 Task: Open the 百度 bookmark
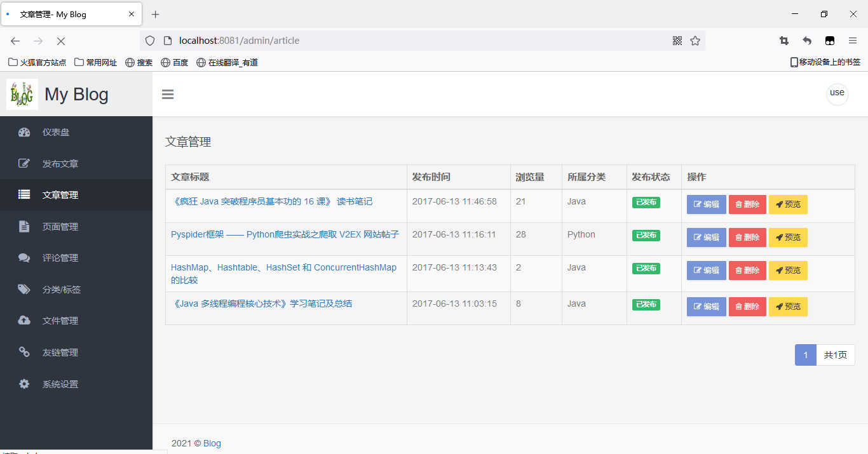(174, 62)
